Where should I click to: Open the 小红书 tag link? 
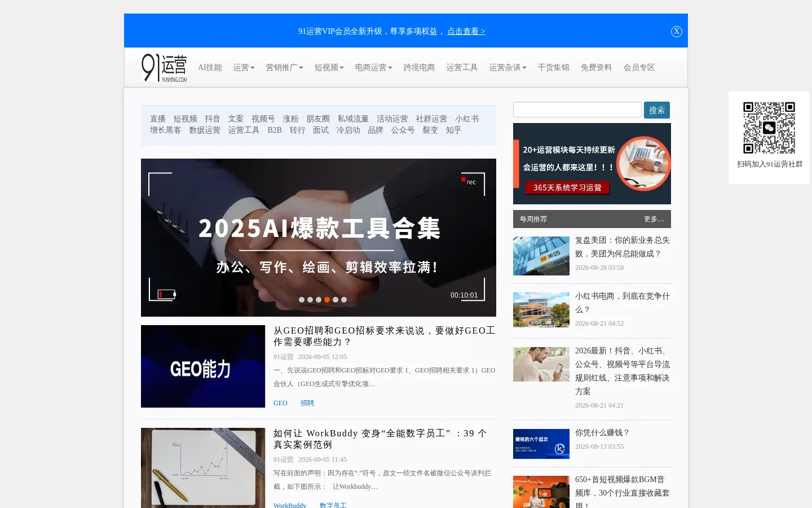(x=467, y=119)
